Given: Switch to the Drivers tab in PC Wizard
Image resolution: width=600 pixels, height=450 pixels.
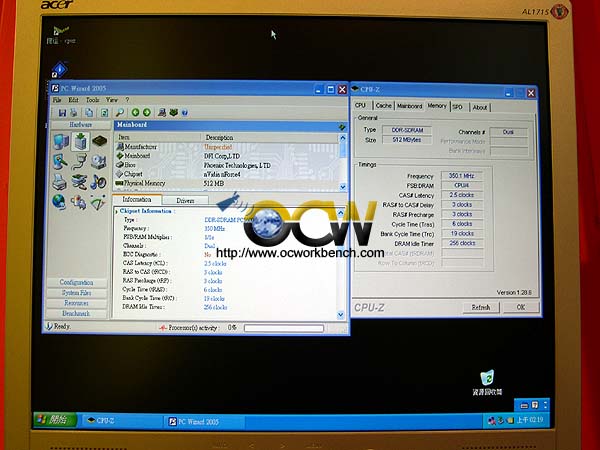Looking at the screenshot, I should pos(185,201).
